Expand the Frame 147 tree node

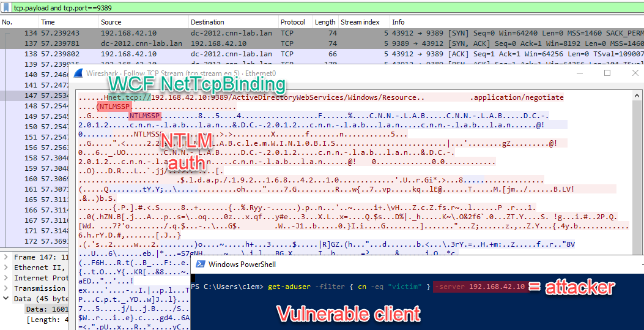[6, 257]
